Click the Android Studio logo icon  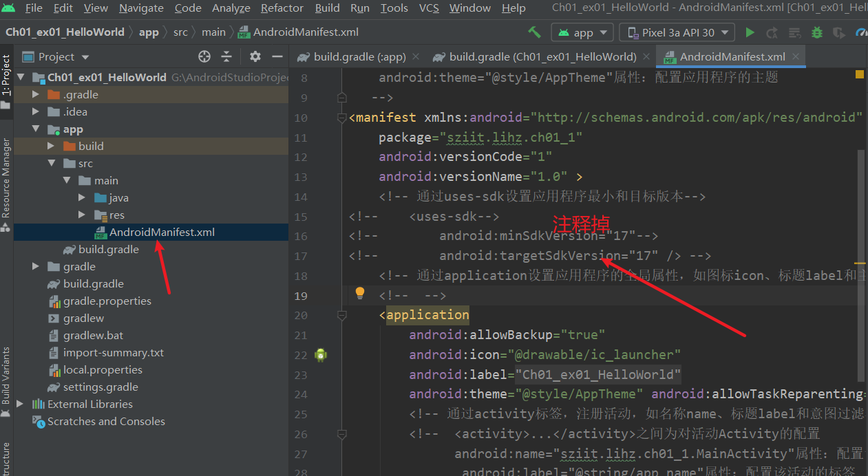point(8,8)
